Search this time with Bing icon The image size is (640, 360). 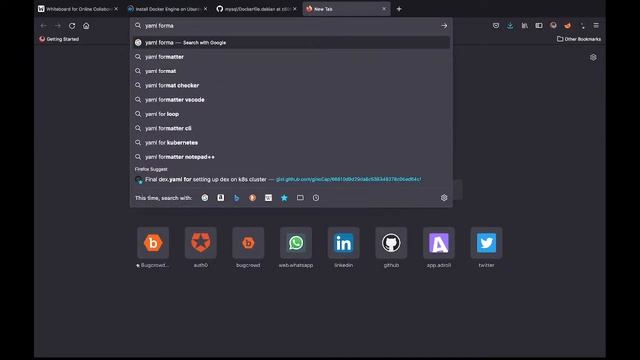point(236,198)
